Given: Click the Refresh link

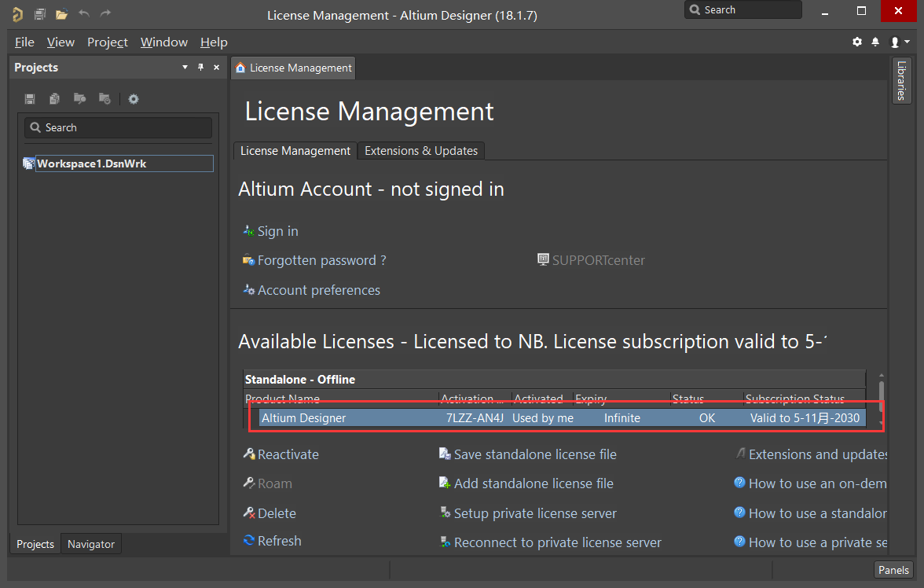Looking at the screenshot, I should pos(280,541).
